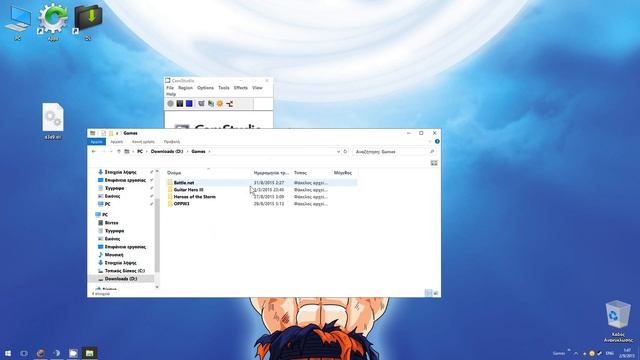640x360 pixels.
Task: Switch to the Κοινή χρήση ribbon tab
Action: tap(143, 142)
